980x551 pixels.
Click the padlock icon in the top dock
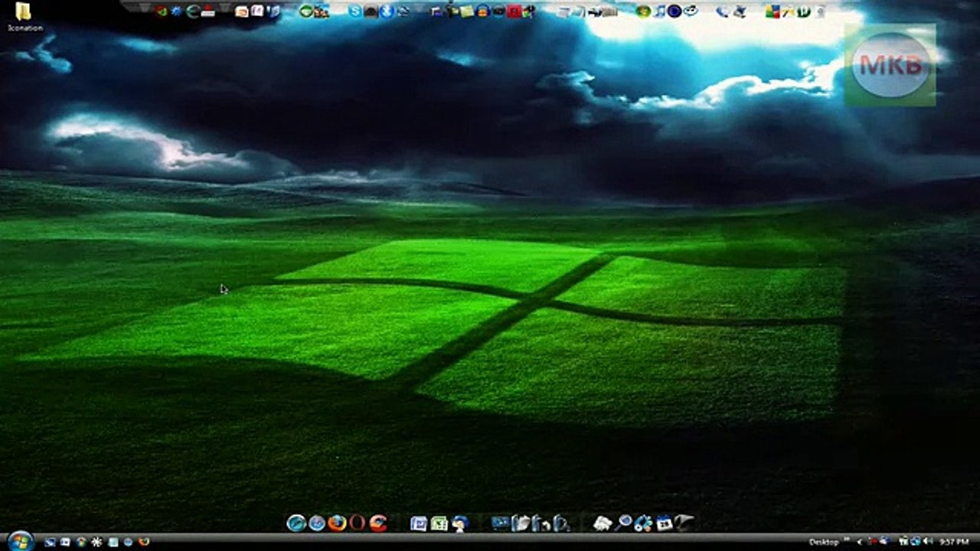click(482, 11)
